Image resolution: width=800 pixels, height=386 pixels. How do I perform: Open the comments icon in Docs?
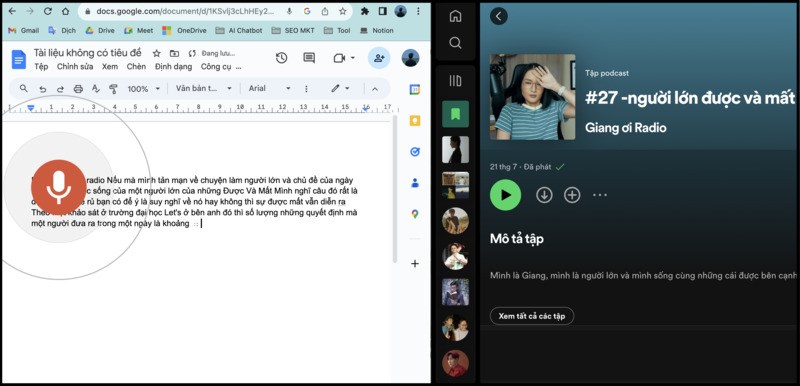[309, 58]
